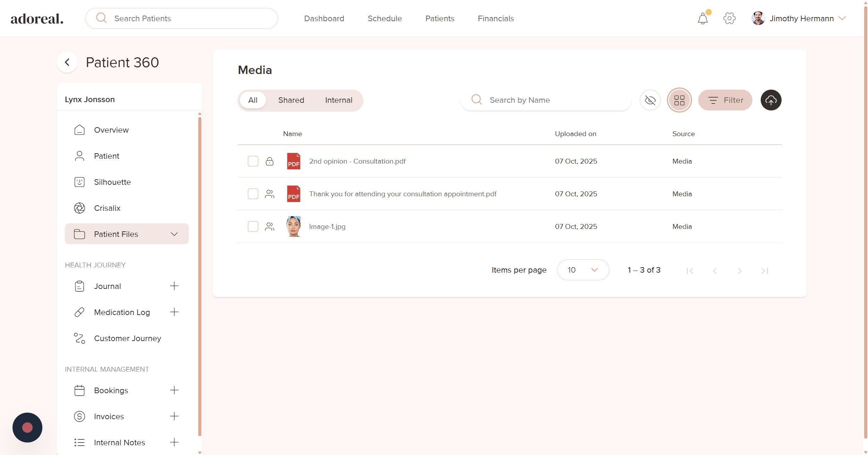Switch to the Shared tab
Viewport: 868px width, 455px height.
[x=291, y=100]
